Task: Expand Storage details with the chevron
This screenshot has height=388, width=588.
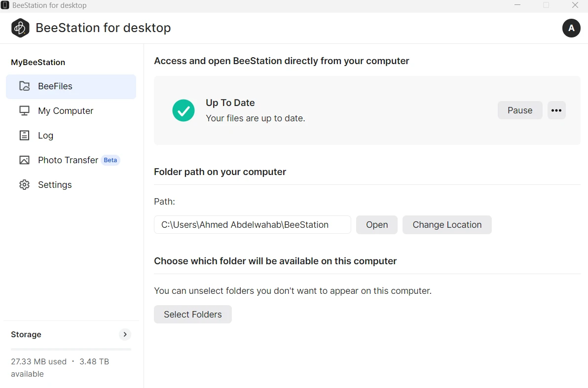Action: pyautogui.click(x=125, y=334)
